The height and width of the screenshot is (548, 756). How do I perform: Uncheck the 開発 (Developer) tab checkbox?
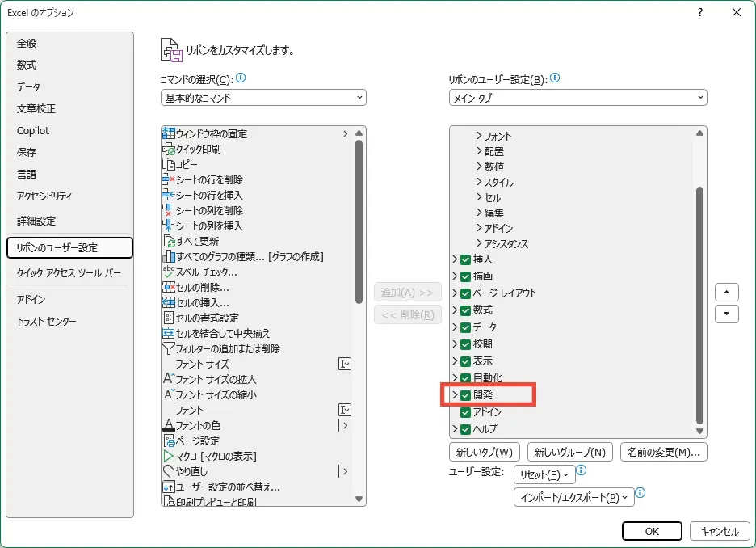pyautogui.click(x=465, y=395)
